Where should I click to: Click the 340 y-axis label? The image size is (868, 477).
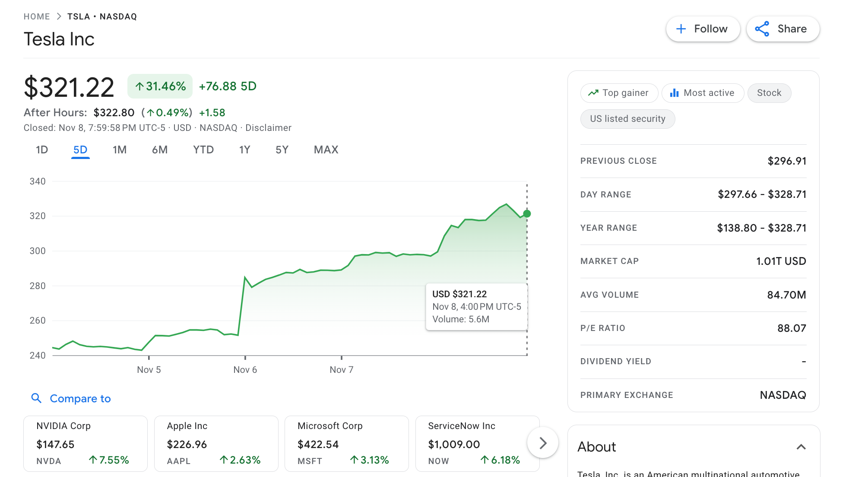pyautogui.click(x=38, y=181)
